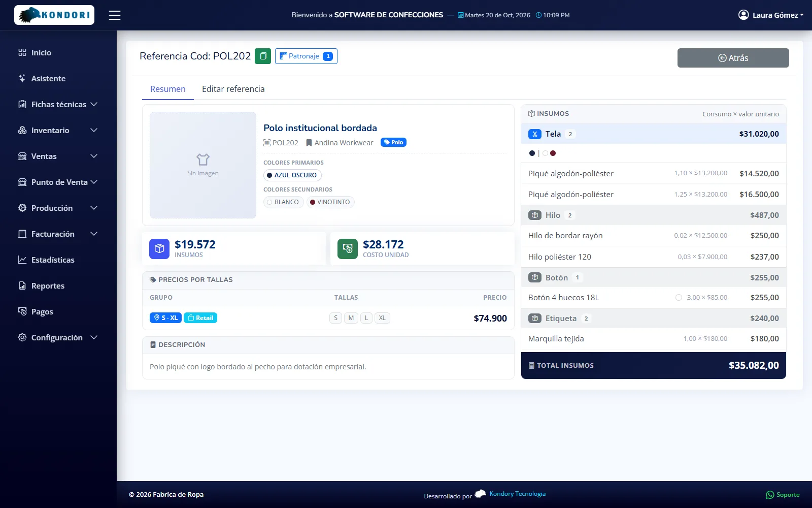Click the Sin imagen placeholder thumbnail
The image size is (812, 508).
[x=203, y=165]
